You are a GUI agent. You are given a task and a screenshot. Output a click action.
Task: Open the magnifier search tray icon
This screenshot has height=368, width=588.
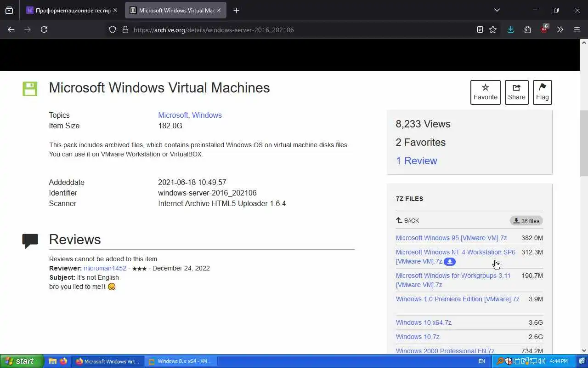click(500, 362)
